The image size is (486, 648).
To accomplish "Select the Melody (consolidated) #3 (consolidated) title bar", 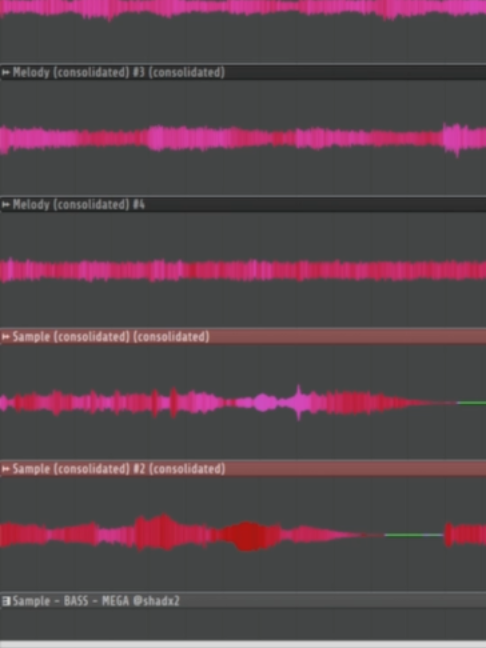I will point(243,72).
